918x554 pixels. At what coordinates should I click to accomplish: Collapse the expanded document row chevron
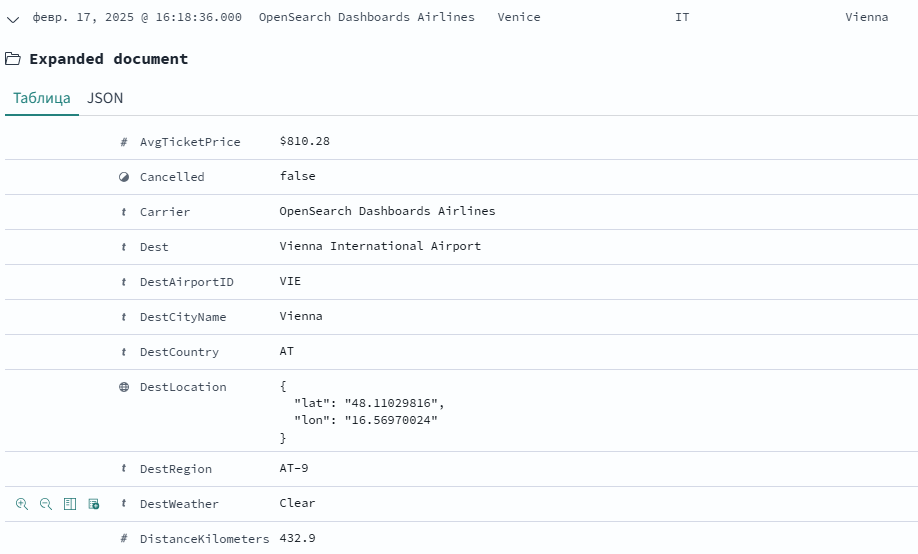[13, 18]
